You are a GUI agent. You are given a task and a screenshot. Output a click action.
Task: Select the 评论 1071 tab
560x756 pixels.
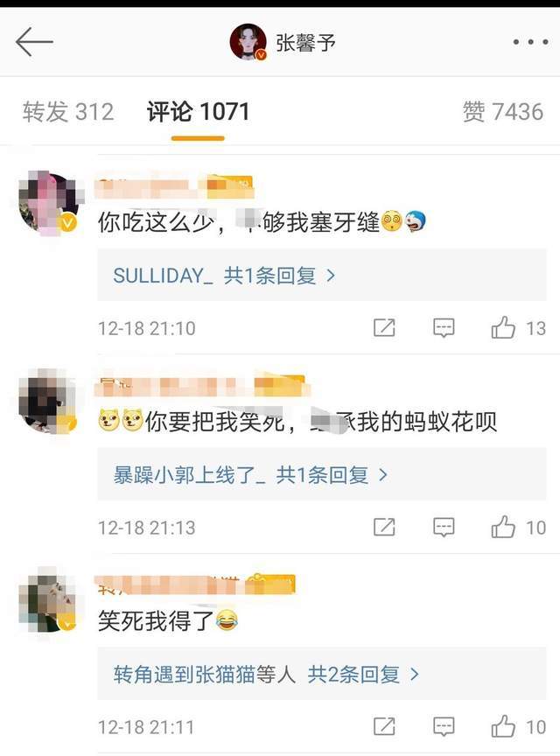tap(198, 112)
